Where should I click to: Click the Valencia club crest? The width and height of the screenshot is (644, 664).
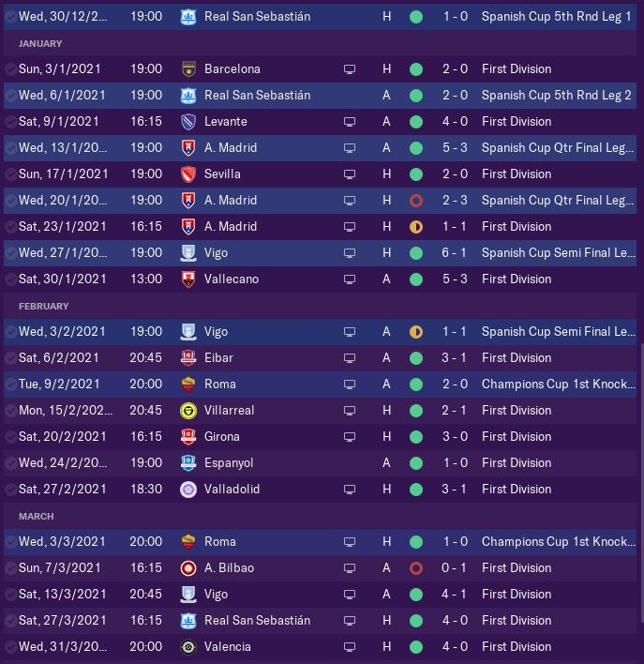[187, 647]
